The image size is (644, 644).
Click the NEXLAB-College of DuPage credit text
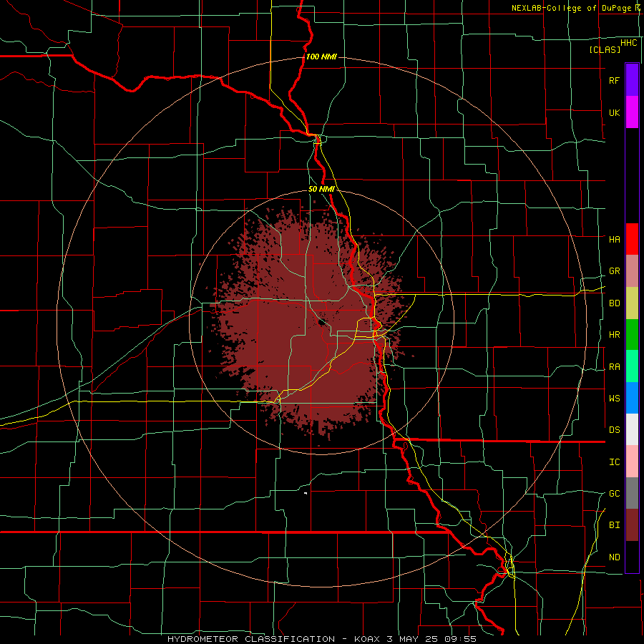coord(571,8)
